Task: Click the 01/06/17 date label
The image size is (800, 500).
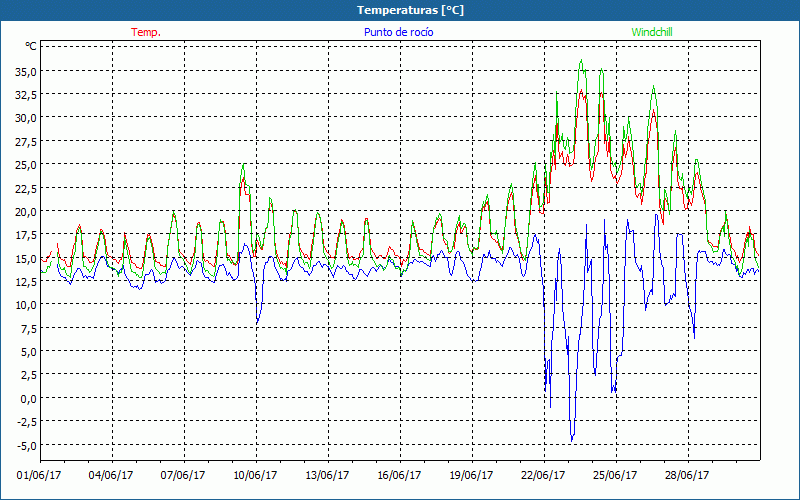Action: pyautogui.click(x=39, y=475)
